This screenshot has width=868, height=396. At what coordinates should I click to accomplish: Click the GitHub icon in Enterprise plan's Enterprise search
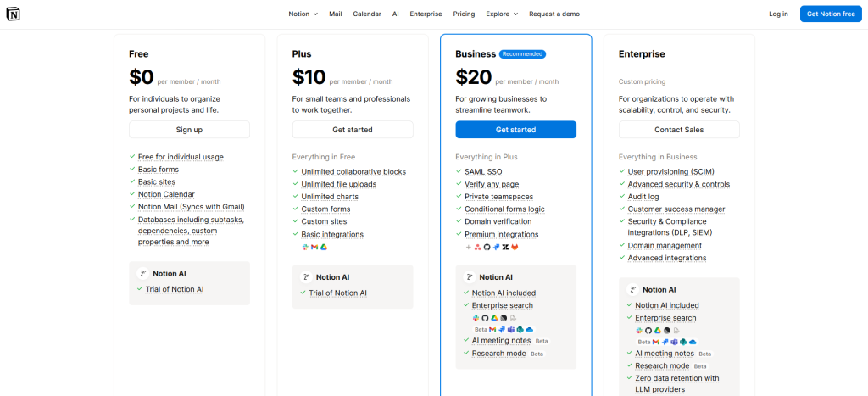pyautogui.click(x=648, y=331)
